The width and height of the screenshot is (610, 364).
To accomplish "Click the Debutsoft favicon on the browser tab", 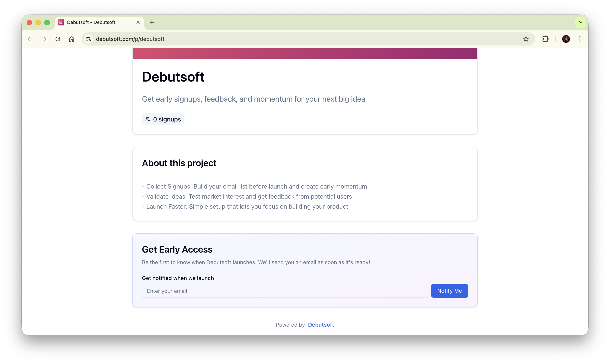I will (61, 22).
